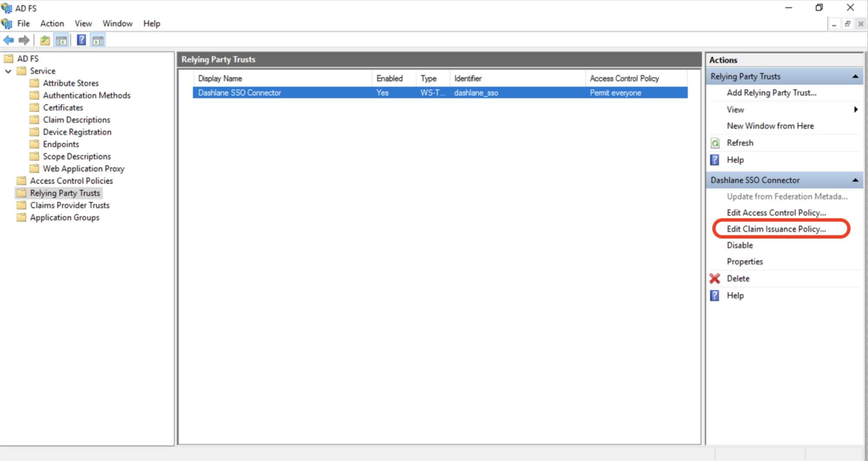868x461 pixels.
Task: Open the View menu
Action: (83, 23)
